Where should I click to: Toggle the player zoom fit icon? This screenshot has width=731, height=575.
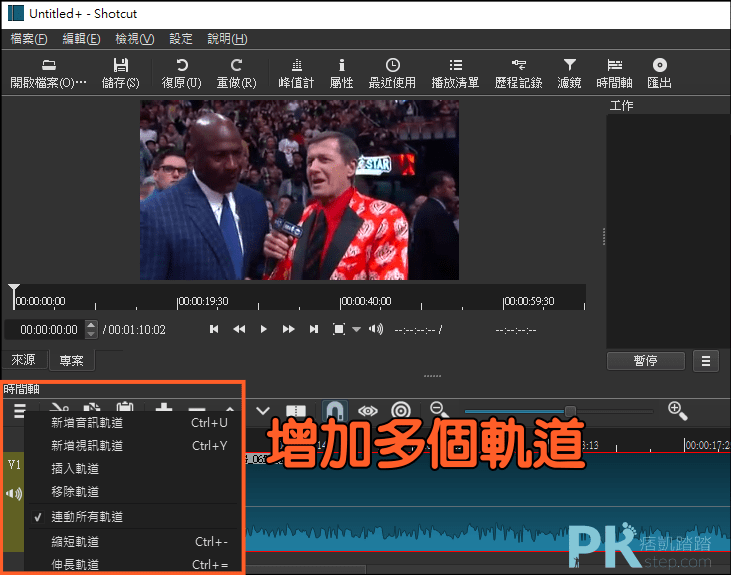(339, 329)
